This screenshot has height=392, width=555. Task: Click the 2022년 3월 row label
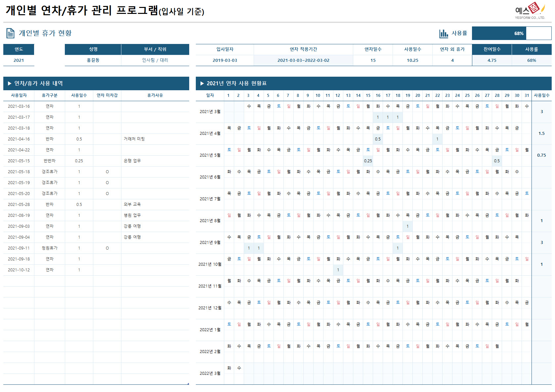[x=210, y=373]
